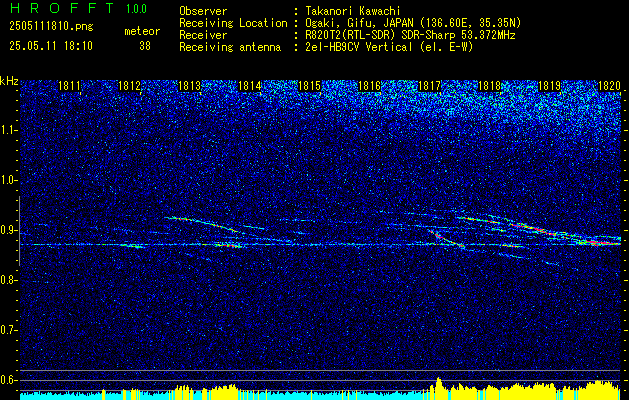Click the 0.6 kHz axis label
Image resolution: width=629 pixels, height=400 pixels.
(9, 380)
